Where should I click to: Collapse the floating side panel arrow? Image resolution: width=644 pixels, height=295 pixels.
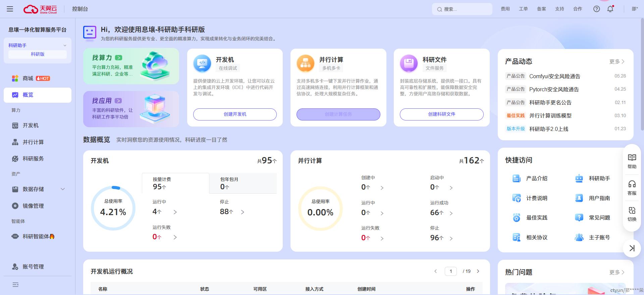[632, 248]
